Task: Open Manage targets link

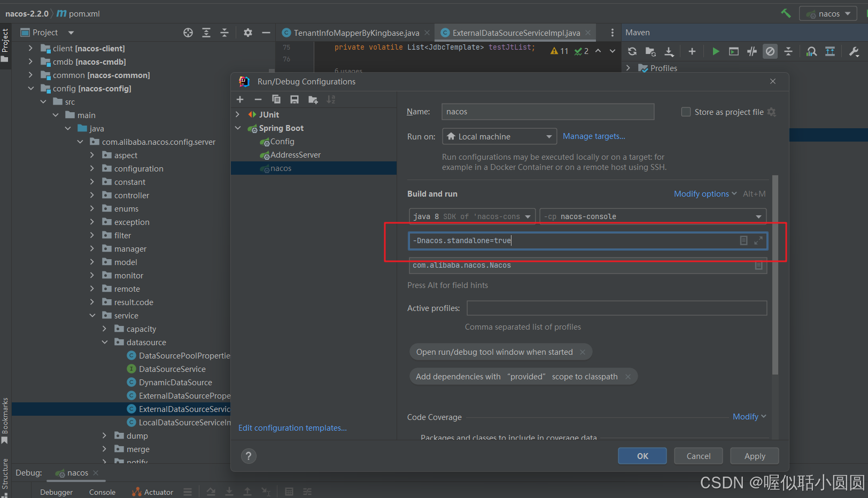Action: tap(594, 136)
